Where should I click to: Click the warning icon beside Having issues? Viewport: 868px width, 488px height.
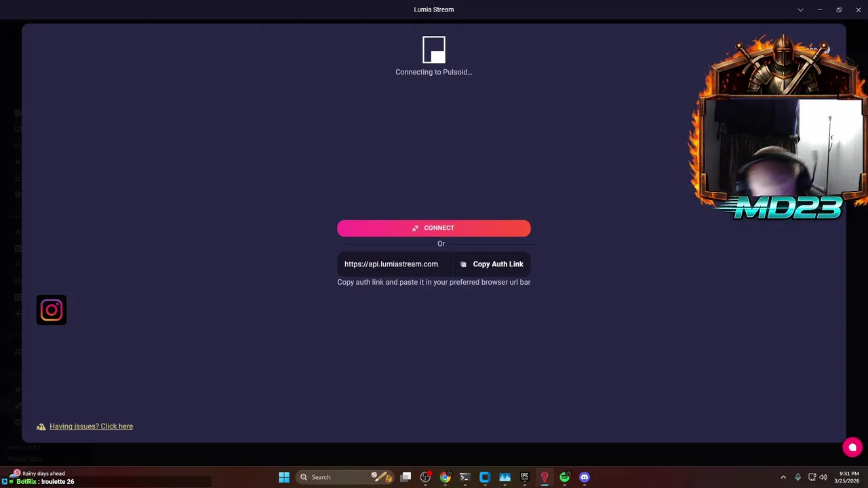click(x=41, y=426)
